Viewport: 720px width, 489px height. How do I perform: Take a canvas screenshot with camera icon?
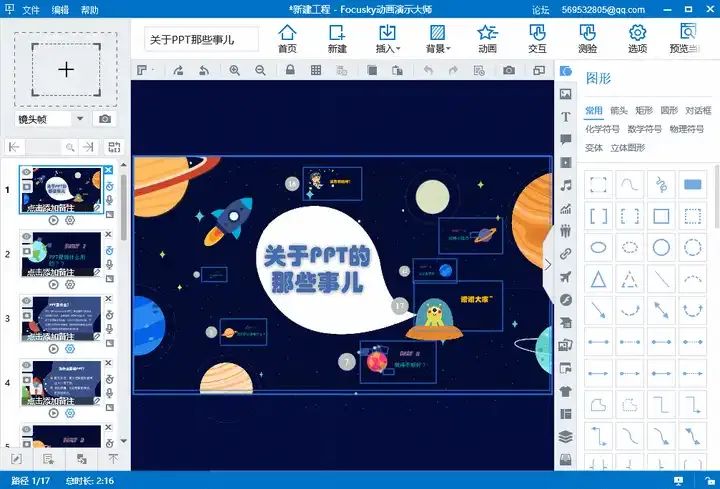(509, 70)
